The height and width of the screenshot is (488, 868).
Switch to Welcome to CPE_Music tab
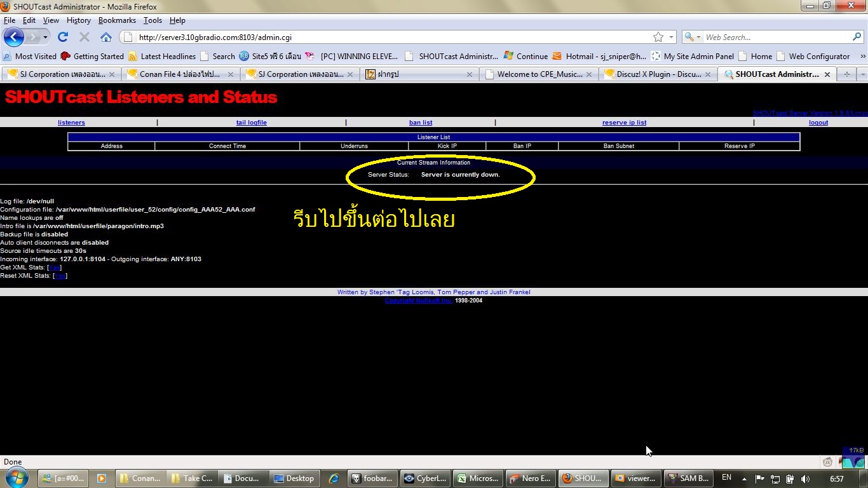click(x=538, y=74)
